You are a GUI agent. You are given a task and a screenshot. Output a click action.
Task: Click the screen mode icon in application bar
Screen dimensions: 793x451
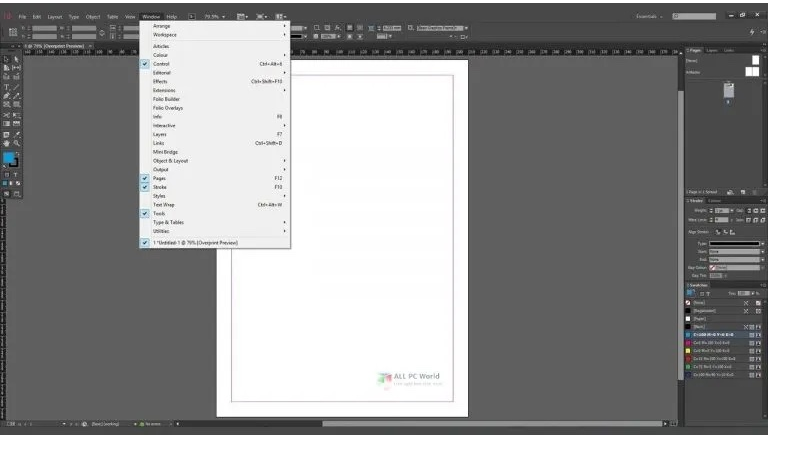[260, 17]
